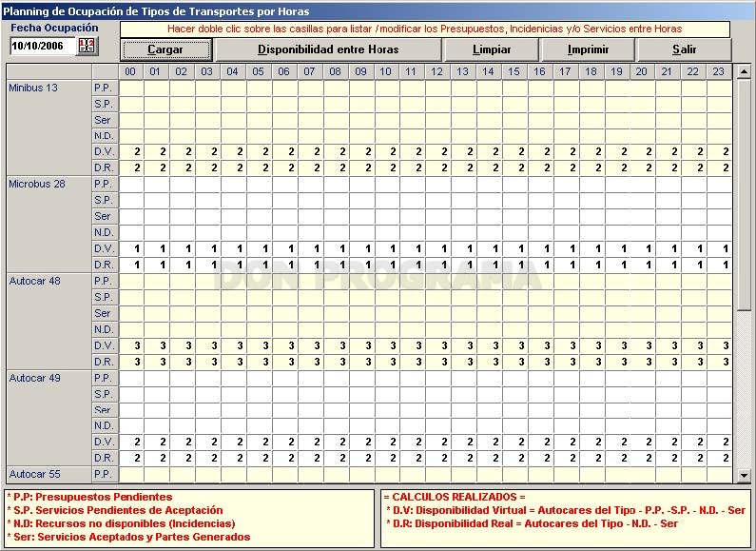Open the calendar picker icon beside date

(87, 46)
